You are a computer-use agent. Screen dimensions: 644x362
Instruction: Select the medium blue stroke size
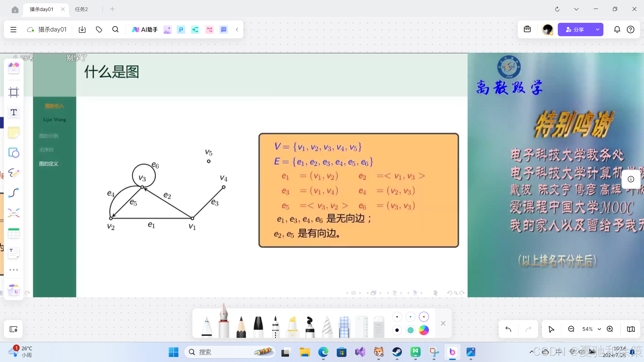[411, 317]
